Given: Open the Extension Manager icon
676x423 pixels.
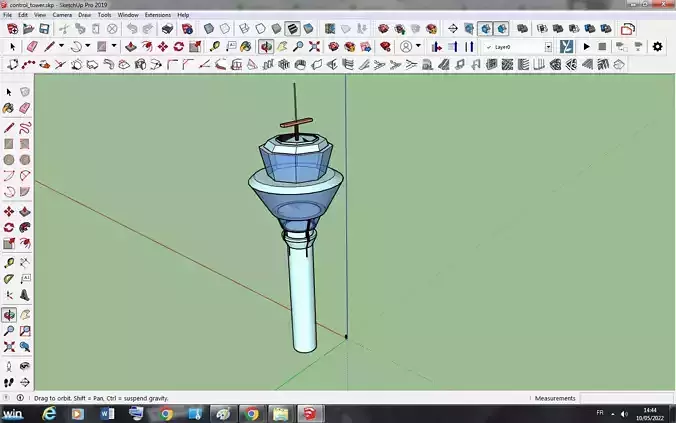Looking at the screenshot, I should click(x=385, y=47).
